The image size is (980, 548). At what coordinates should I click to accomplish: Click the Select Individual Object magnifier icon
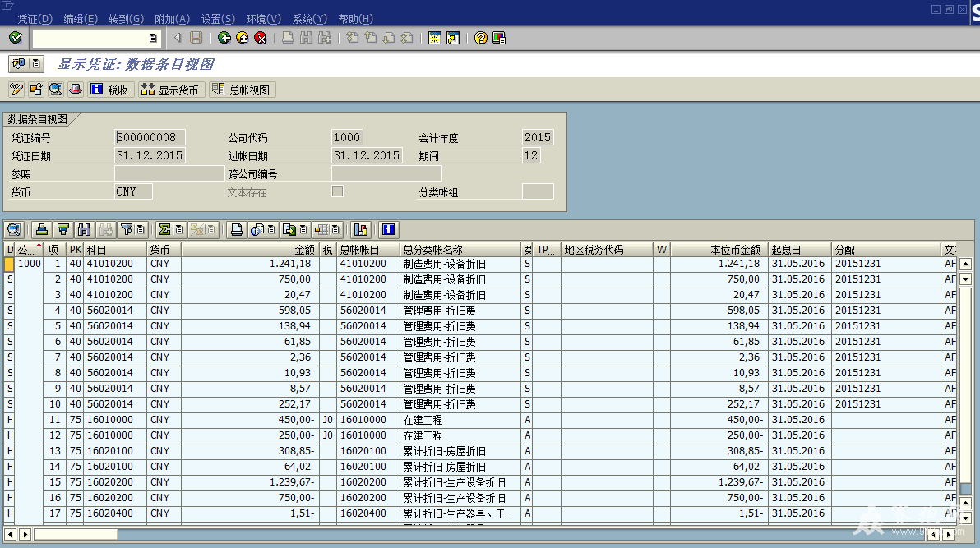click(56, 90)
